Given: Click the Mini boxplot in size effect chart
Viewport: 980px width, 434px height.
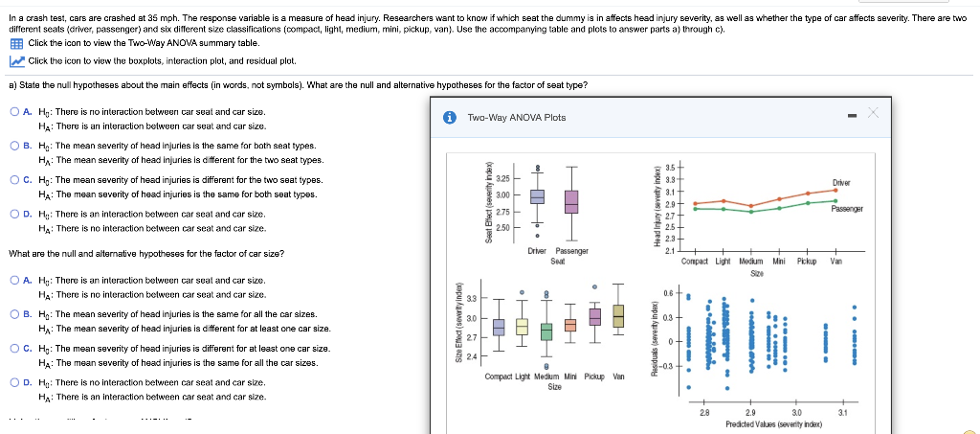Looking at the screenshot, I should coord(570,325).
